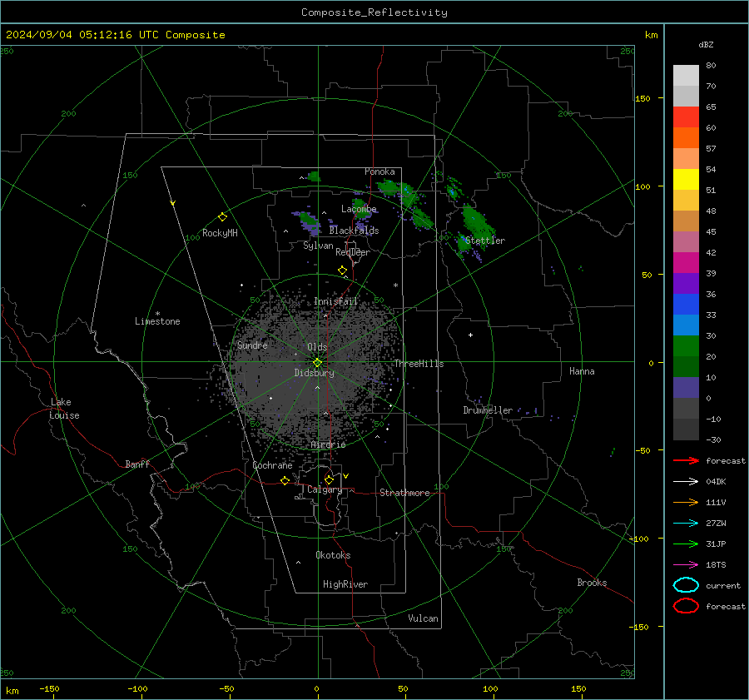Click white plus marker west of Hanna
The image size is (749, 700).
click(x=470, y=335)
